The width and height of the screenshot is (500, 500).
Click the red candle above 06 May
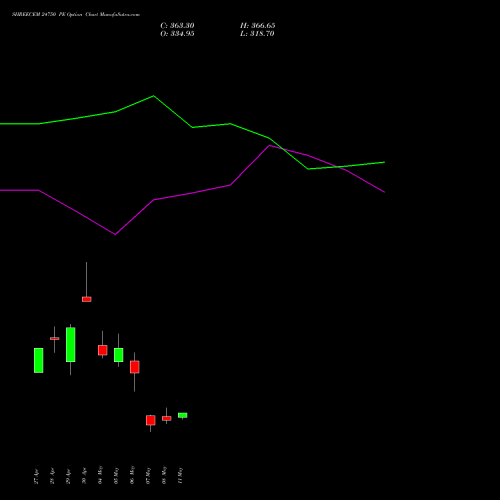(x=135, y=367)
